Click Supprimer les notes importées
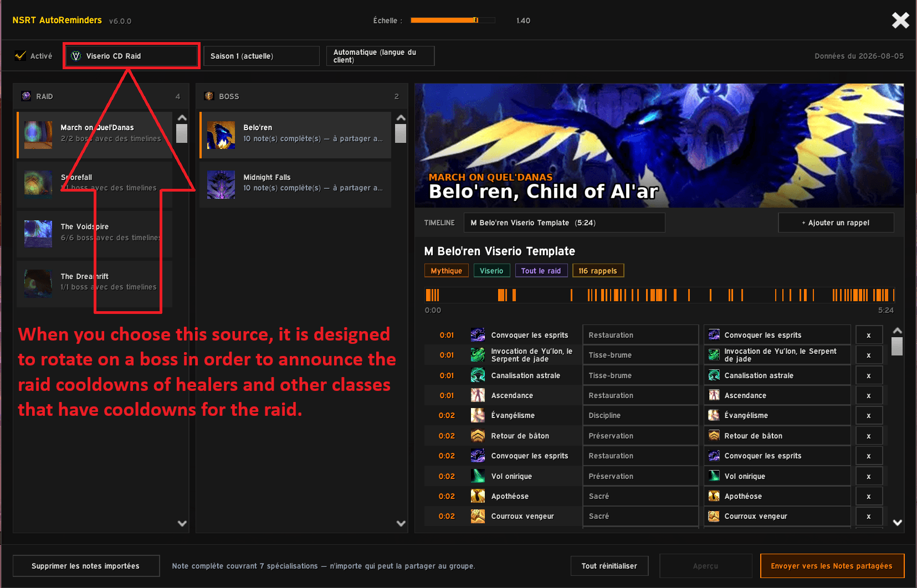The image size is (917, 588). click(x=86, y=566)
